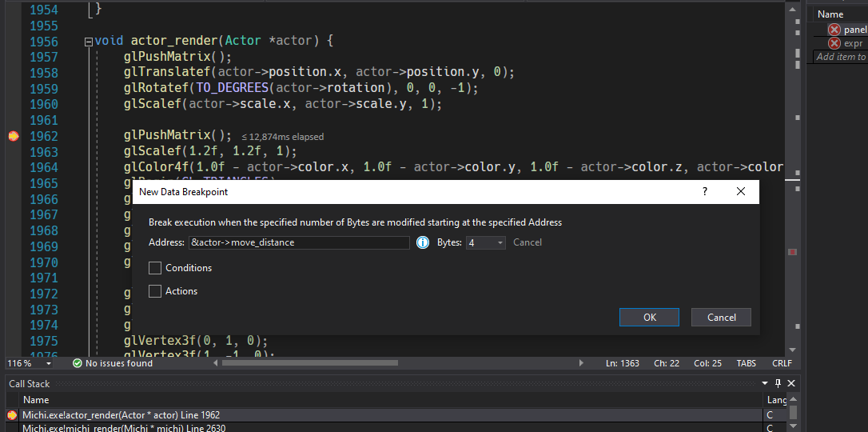The image size is (868, 432).
Task: Click the Cancel link beside Bytes
Action: (527, 242)
